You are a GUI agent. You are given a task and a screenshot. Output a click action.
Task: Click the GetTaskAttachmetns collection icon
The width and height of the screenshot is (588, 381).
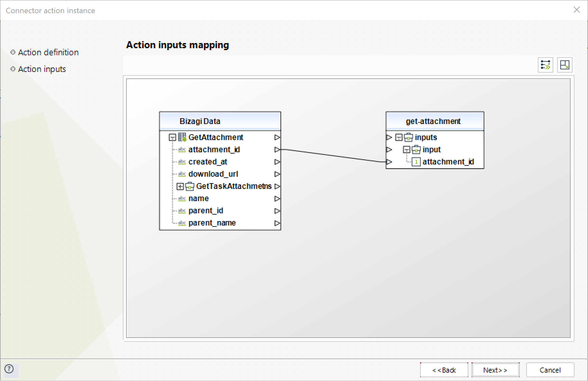[x=190, y=186]
